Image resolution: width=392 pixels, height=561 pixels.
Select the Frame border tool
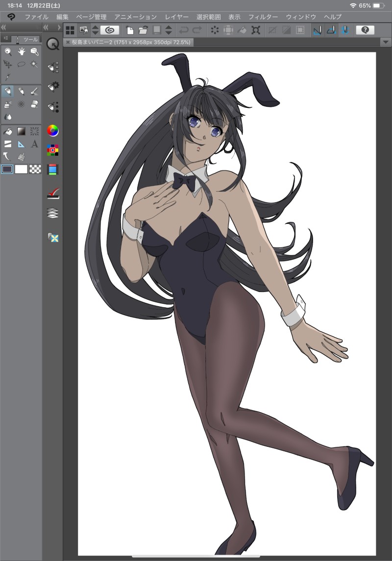(x=8, y=144)
